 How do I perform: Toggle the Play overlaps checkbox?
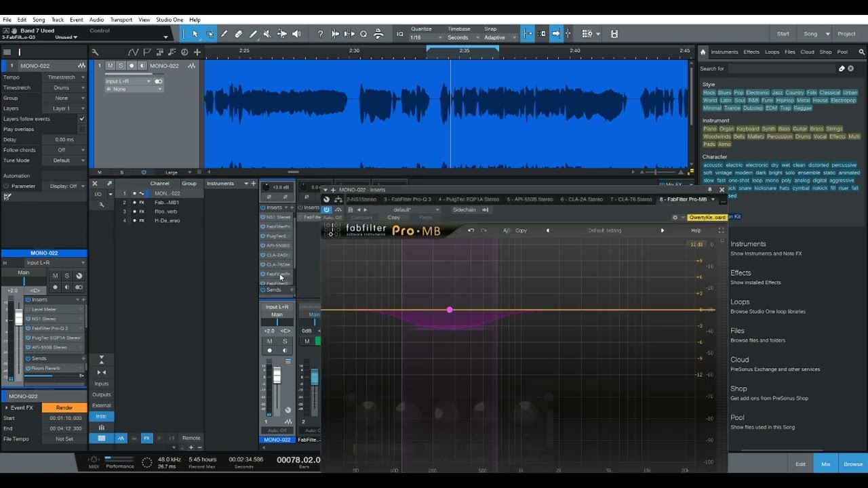pos(82,129)
